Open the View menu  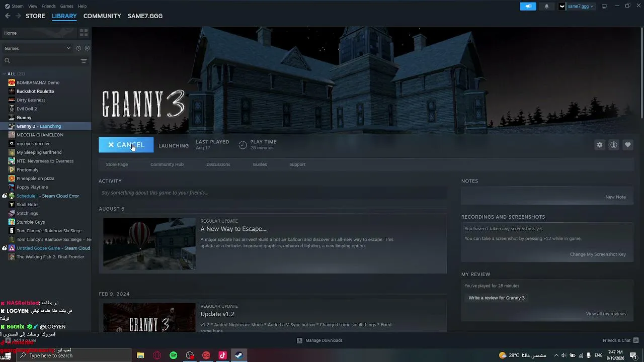[x=33, y=6]
